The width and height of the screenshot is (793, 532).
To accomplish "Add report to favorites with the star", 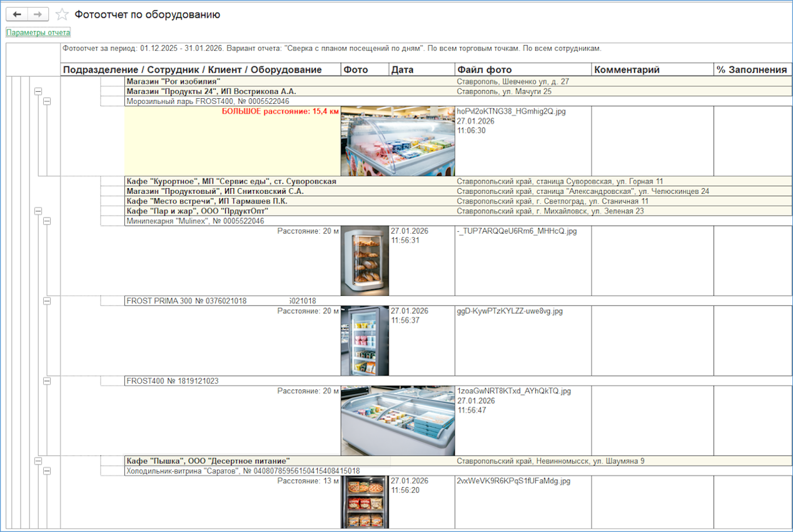I will click(62, 14).
